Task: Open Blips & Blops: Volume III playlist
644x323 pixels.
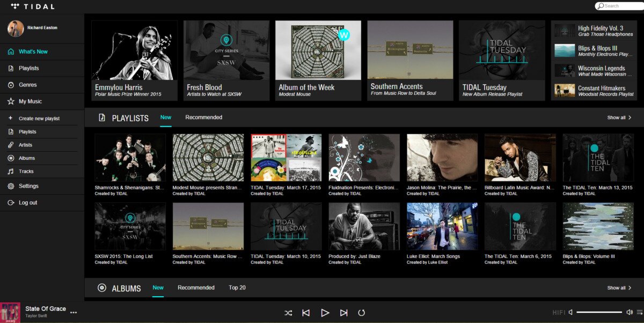Action: (x=598, y=226)
